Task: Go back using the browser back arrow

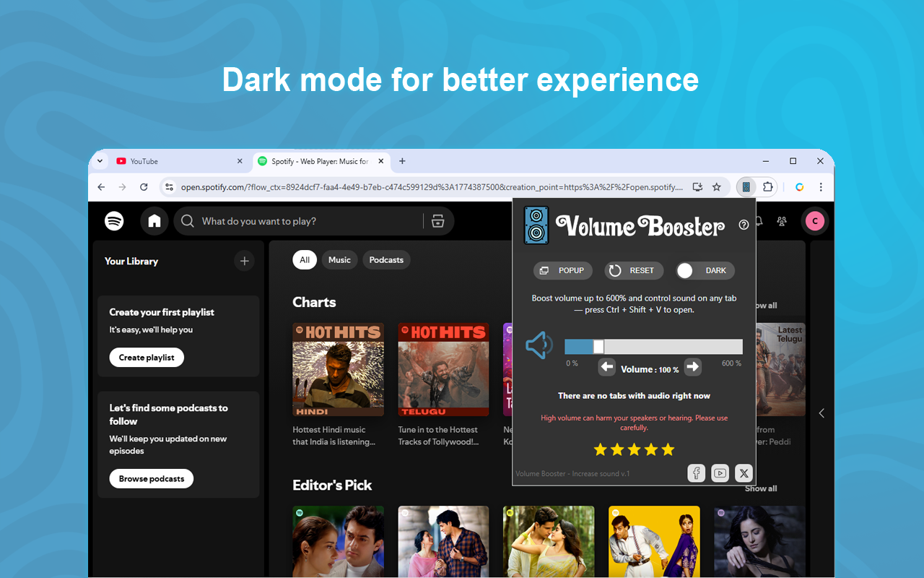Action: point(101,187)
